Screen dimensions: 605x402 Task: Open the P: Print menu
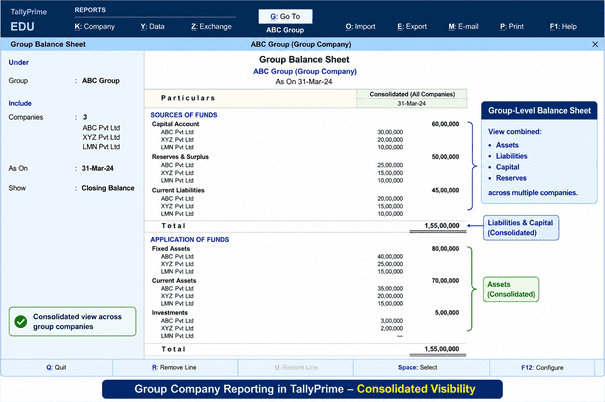tap(512, 27)
